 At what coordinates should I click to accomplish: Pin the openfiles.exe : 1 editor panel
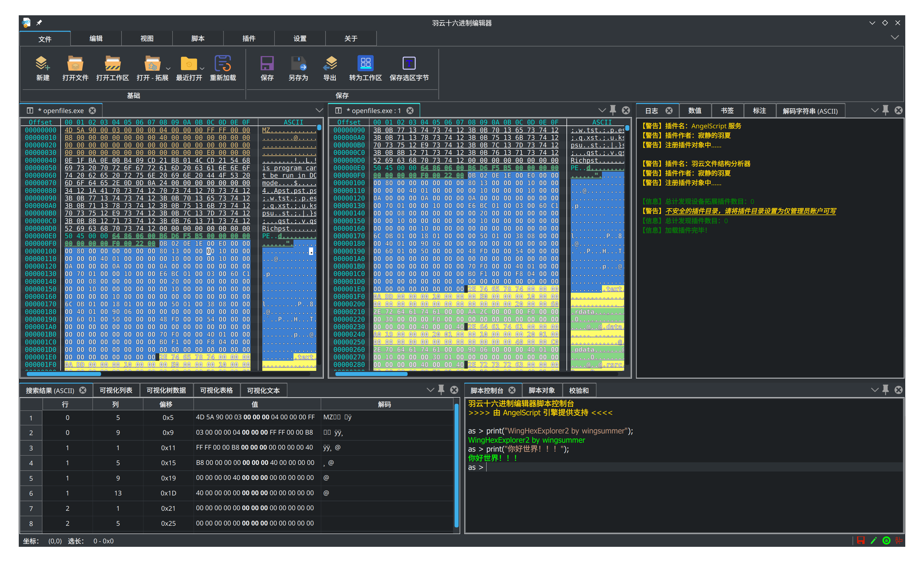[613, 110]
